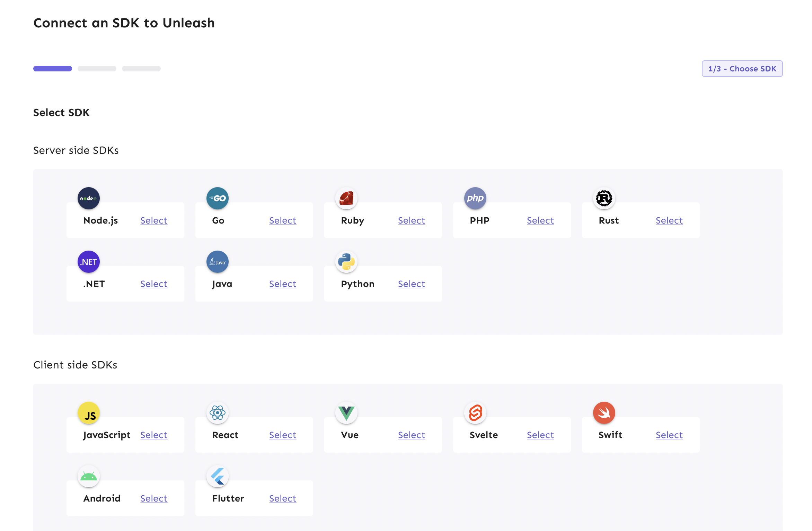The height and width of the screenshot is (531, 812).
Task: Click the Rust gear logo icon
Action: tap(604, 198)
